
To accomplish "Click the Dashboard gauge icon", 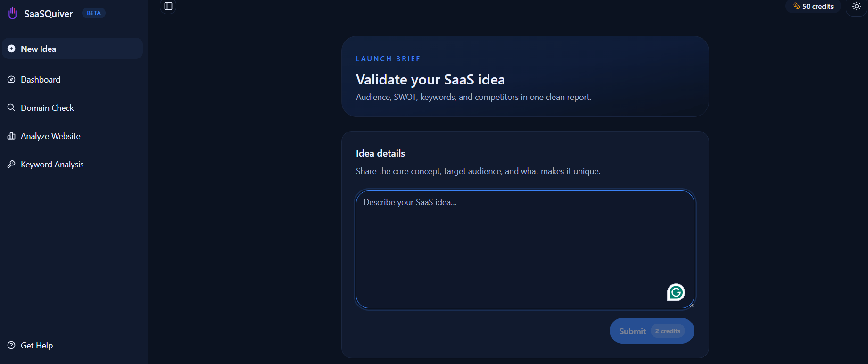I will coord(11,79).
